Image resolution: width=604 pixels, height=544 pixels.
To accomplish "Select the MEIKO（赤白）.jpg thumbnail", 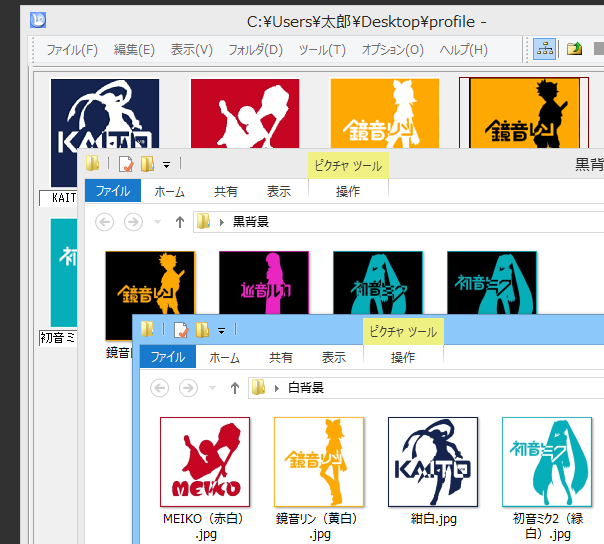I will point(205,462).
